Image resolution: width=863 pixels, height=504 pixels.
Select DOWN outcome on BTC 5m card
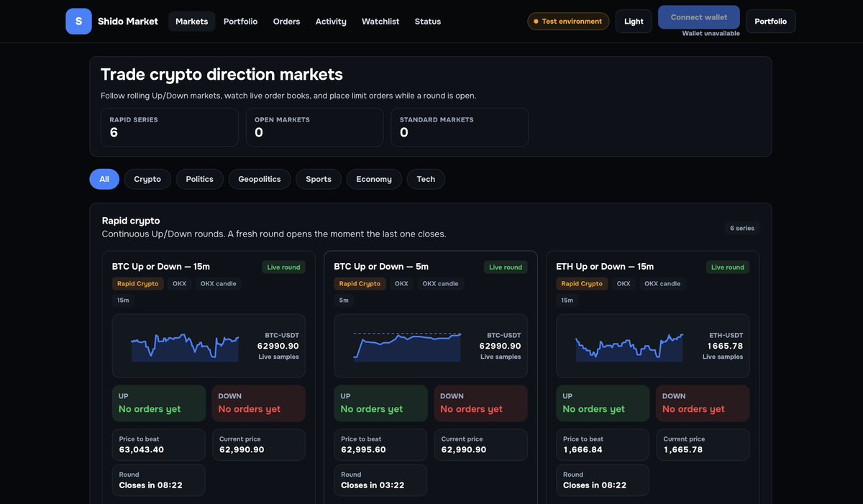480,403
